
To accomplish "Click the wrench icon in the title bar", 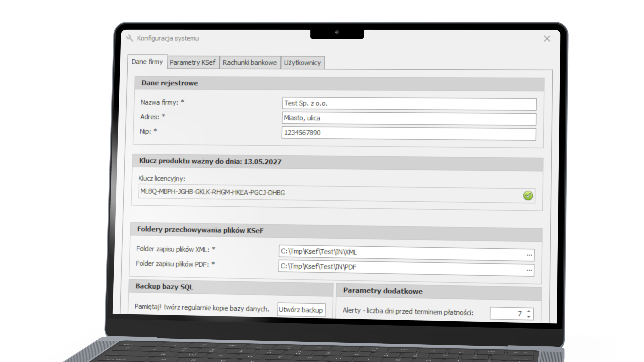I will point(130,38).
